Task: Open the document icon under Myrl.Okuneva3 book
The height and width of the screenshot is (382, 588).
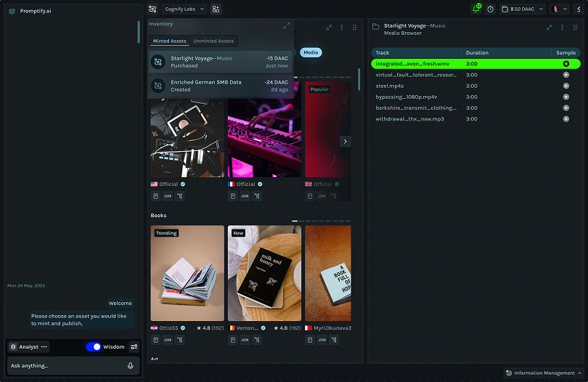Action: (310, 340)
